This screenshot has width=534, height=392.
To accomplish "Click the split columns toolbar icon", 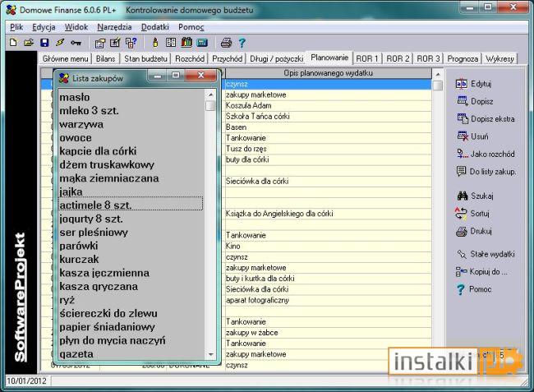I will click(x=171, y=43).
